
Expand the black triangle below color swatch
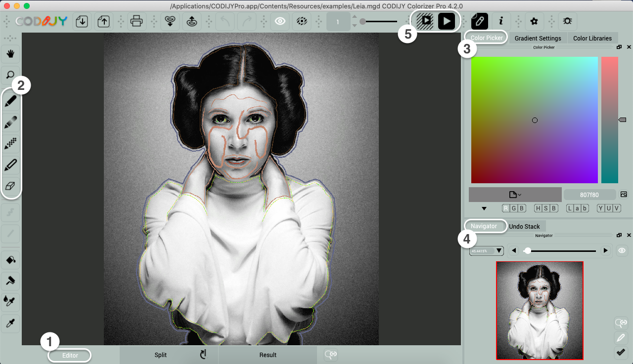(x=484, y=208)
